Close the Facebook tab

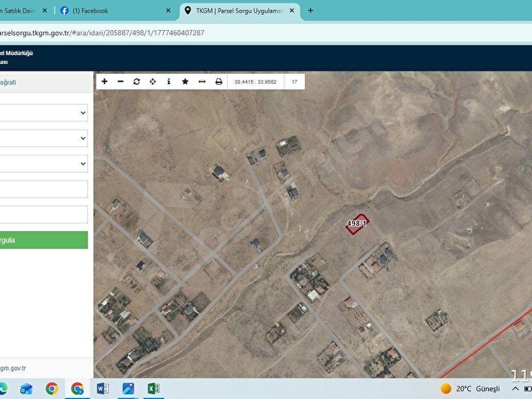pos(168,11)
